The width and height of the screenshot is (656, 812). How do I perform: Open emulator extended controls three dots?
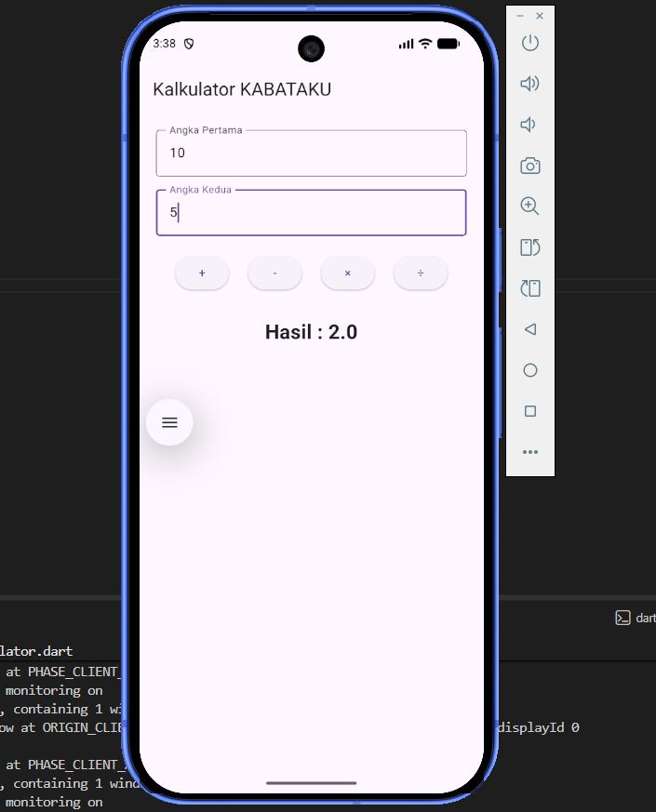529,452
